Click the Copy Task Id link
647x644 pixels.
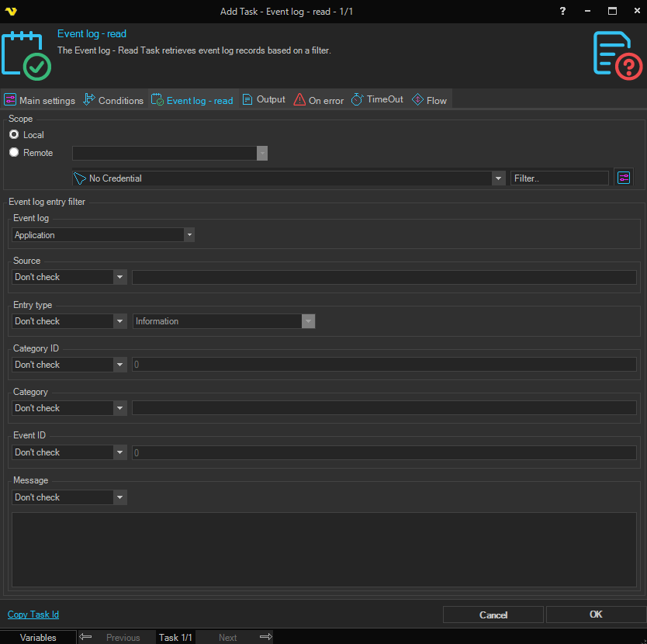click(x=33, y=615)
